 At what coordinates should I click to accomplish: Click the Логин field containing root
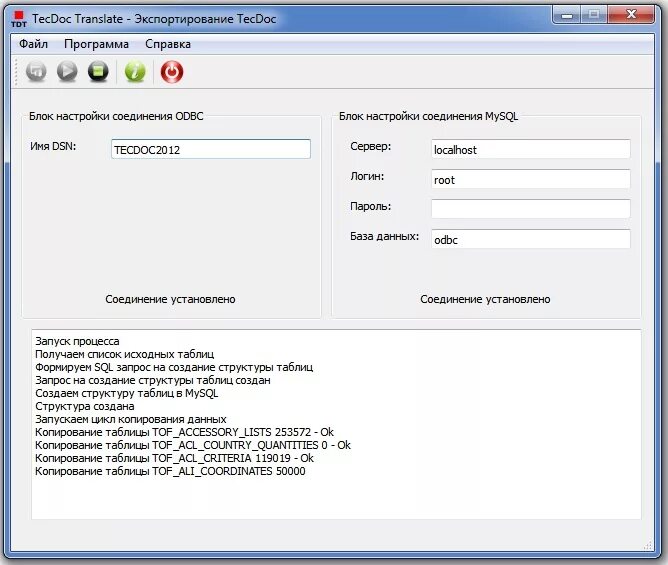click(x=531, y=179)
